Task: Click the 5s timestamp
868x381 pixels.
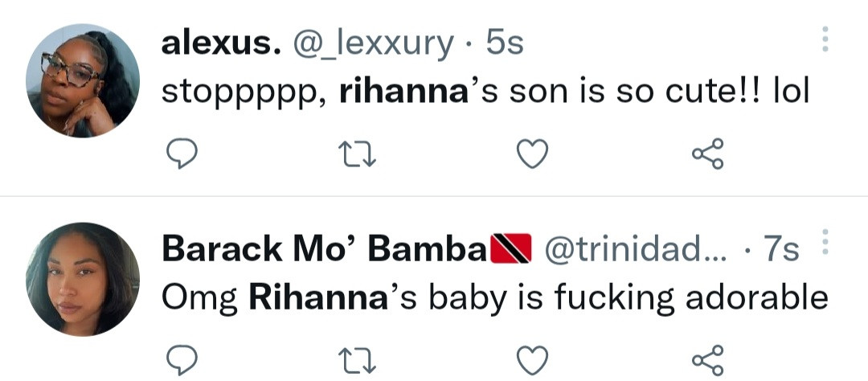Action: tap(506, 44)
